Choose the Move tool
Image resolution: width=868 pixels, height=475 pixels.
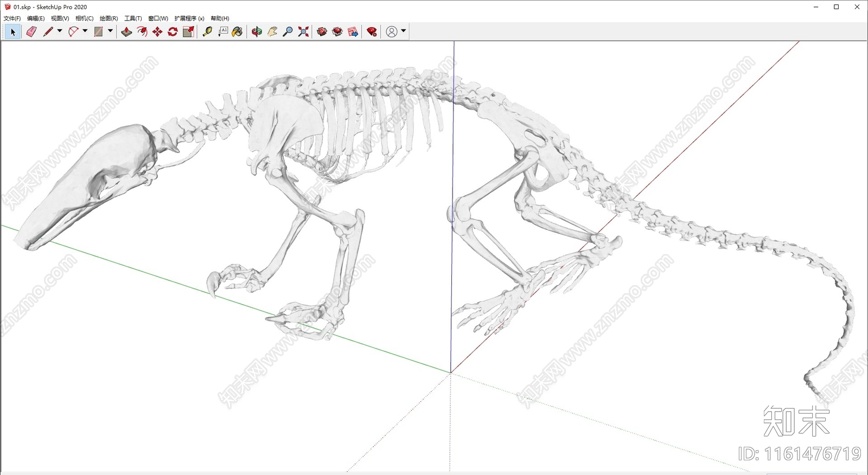pos(157,32)
